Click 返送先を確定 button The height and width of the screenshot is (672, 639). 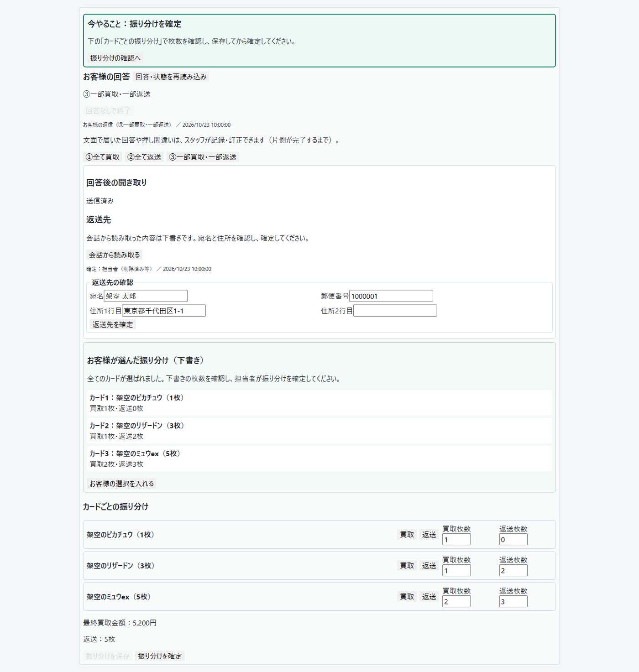click(113, 324)
